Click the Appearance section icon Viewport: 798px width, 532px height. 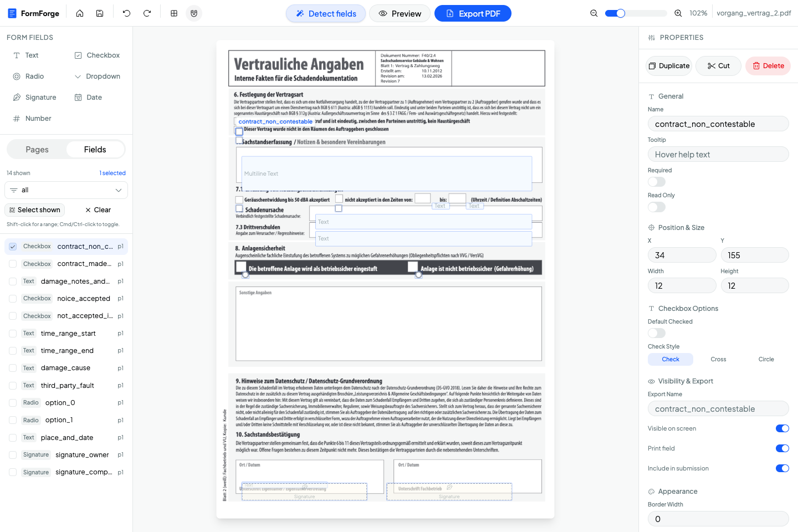point(652,492)
